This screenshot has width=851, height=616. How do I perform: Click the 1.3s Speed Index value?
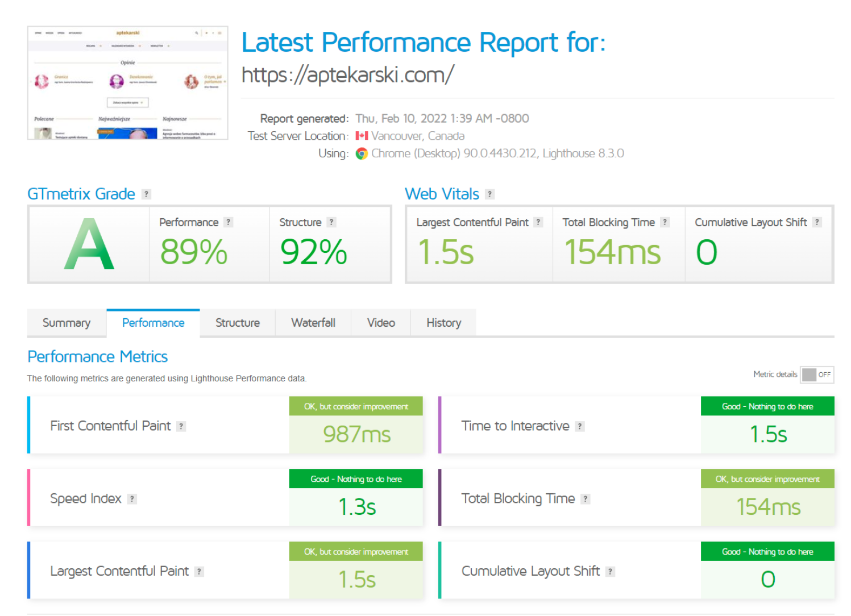point(357,507)
